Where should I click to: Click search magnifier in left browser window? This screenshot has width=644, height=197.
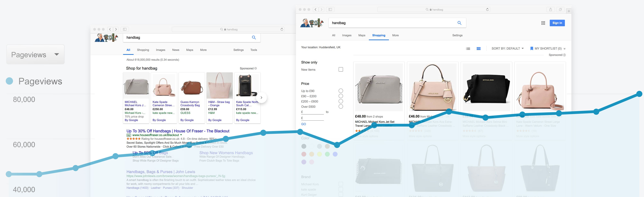click(x=254, y=38)
